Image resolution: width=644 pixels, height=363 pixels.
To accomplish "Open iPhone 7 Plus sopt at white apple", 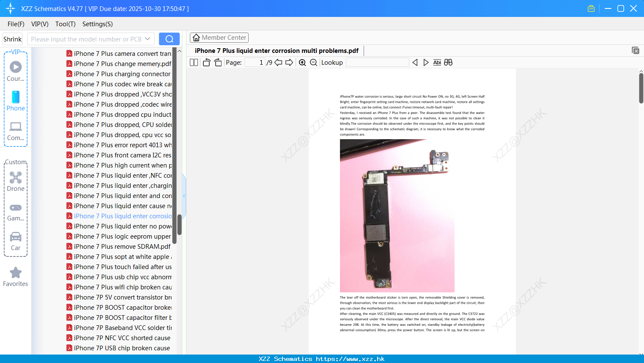I will (119, 256).
